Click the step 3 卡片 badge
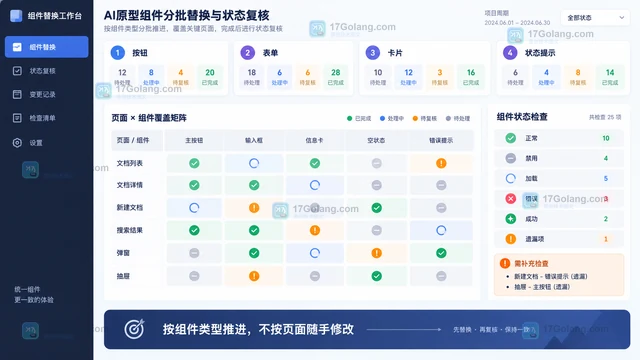This screenshot has width=640, height=360. click(372, 53)
